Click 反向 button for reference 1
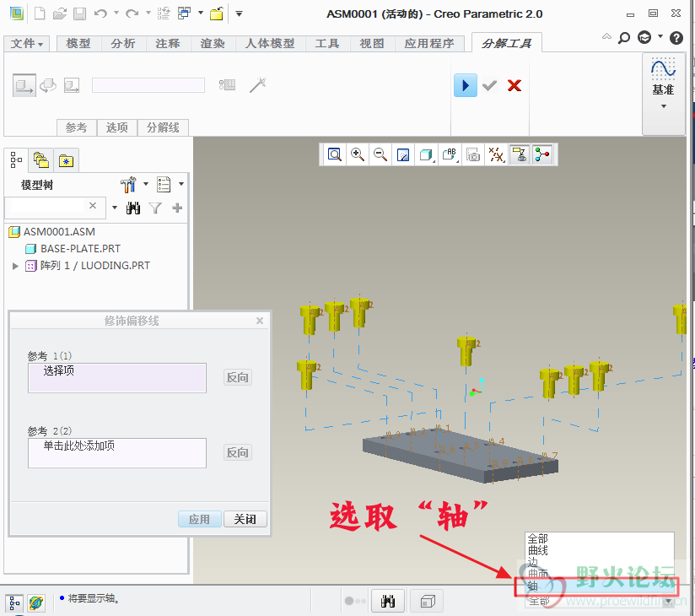 click(238, 377)
